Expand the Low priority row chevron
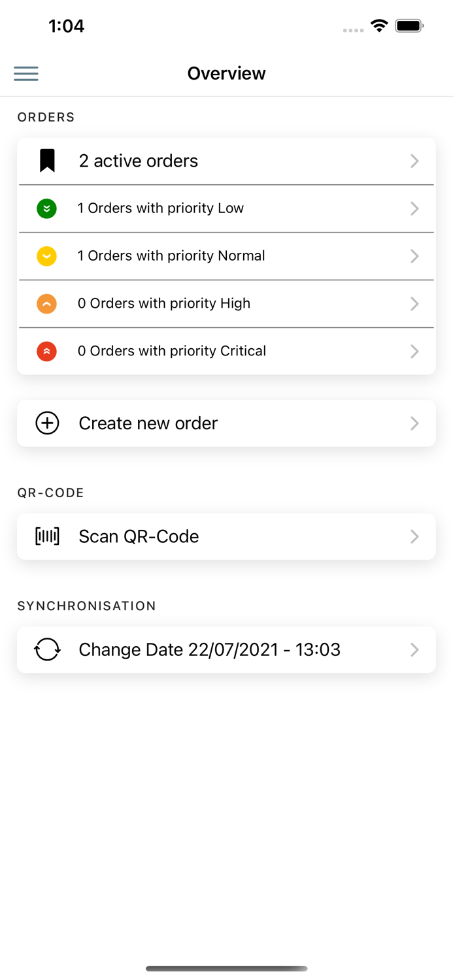The image size is (453, 980). click(414, 208)
